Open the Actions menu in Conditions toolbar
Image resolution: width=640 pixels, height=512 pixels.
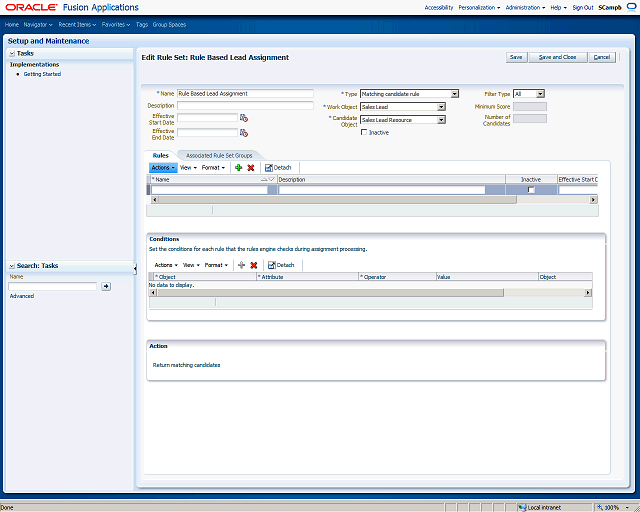[166, 265]
